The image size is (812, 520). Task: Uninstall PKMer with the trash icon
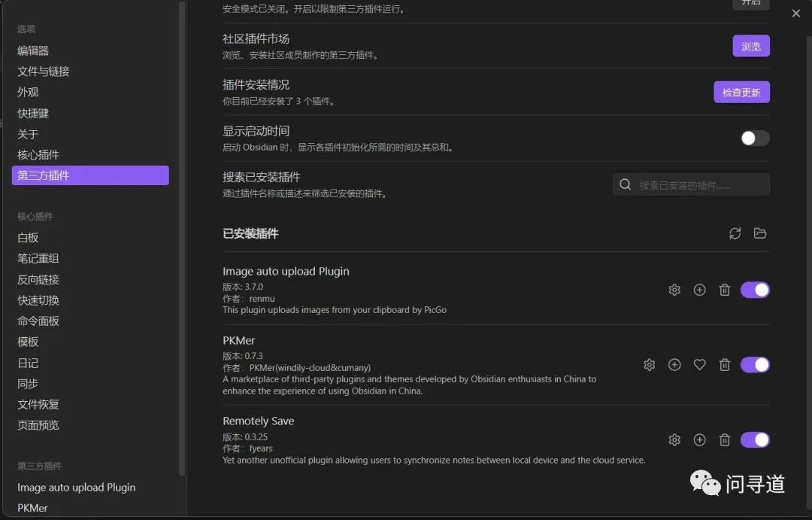point(725,364)
